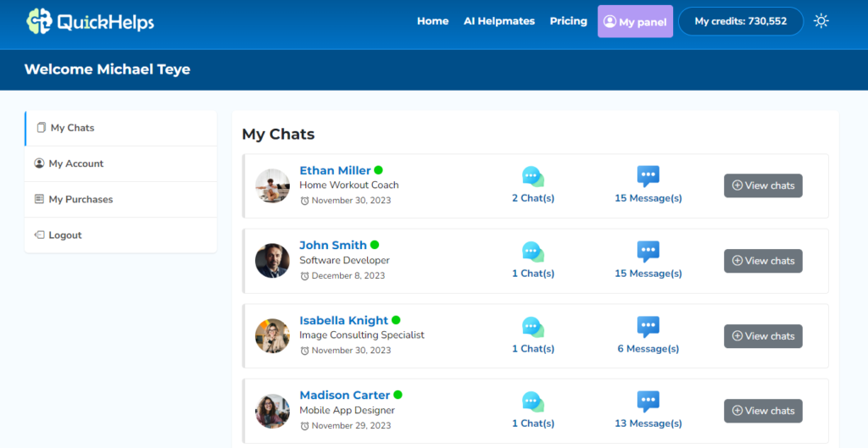Toggle the sun light/dark theme icon
The width and height of the screenshot is (868, 448).
(x=821, y=21)
